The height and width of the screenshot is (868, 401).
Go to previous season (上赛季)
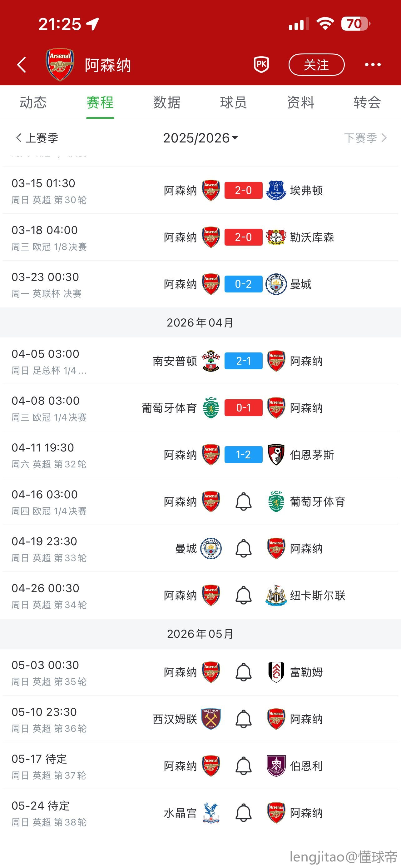(37, 138)
